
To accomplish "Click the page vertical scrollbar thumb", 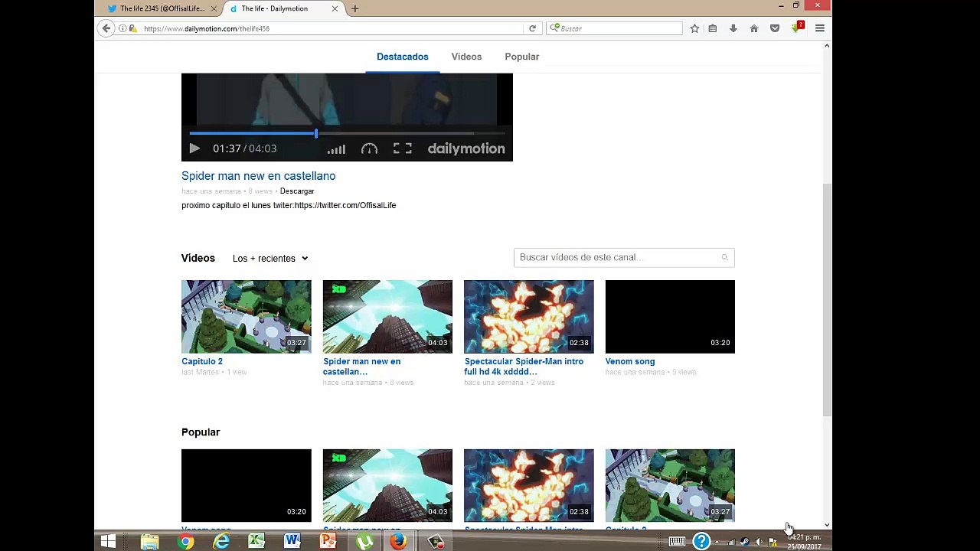I will [x=827, y=300].
